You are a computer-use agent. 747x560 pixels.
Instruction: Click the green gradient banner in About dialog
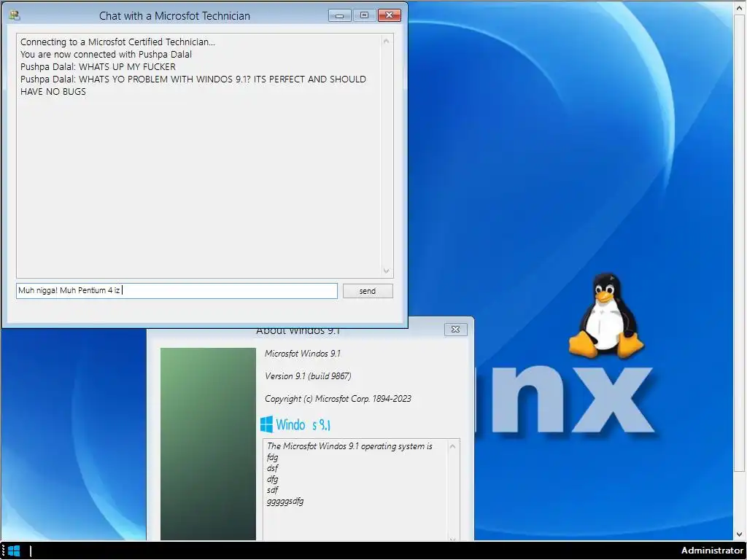208,444
